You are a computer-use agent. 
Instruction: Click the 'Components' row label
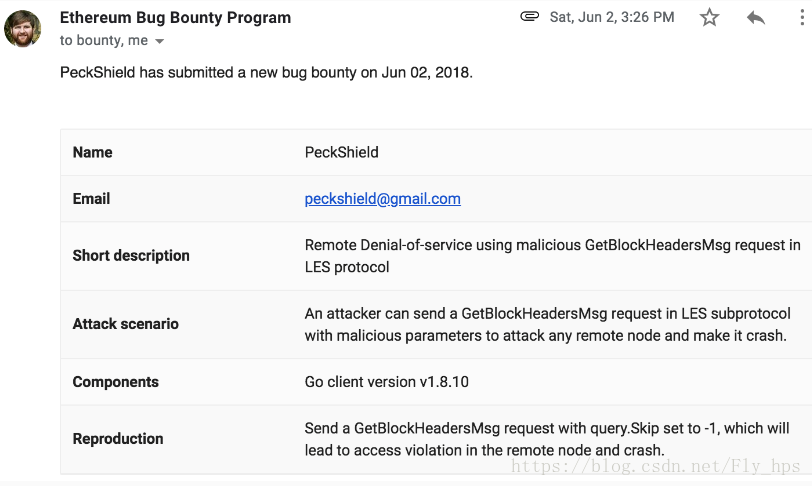pos(115,382)
